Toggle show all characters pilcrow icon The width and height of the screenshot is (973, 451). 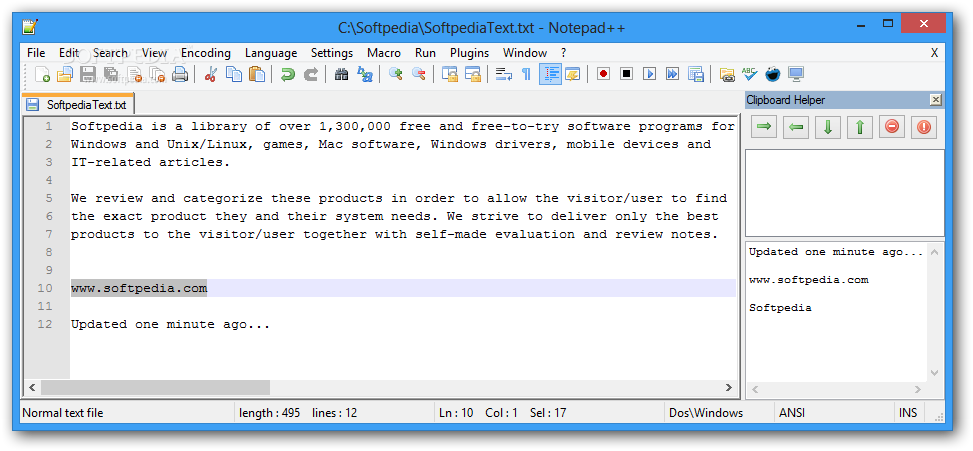526,74
